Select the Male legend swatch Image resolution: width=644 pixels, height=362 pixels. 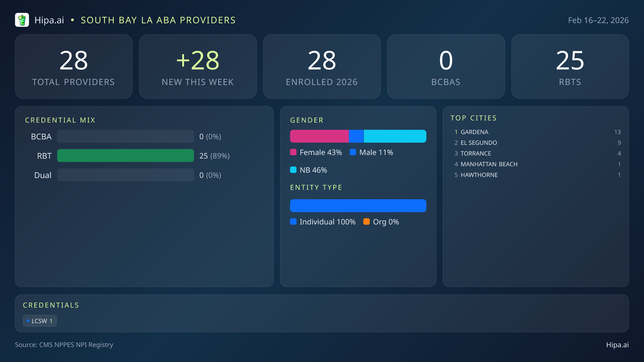(353, 152)
